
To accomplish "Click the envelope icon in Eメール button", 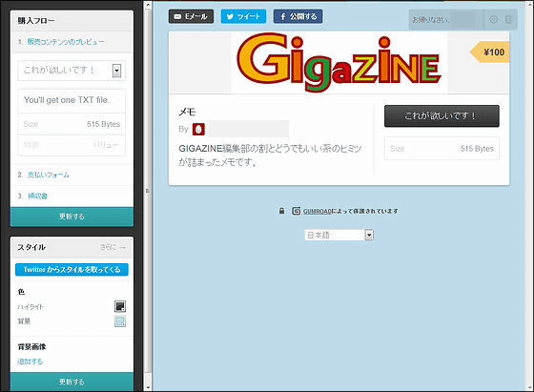I will (x=177, y=16).
